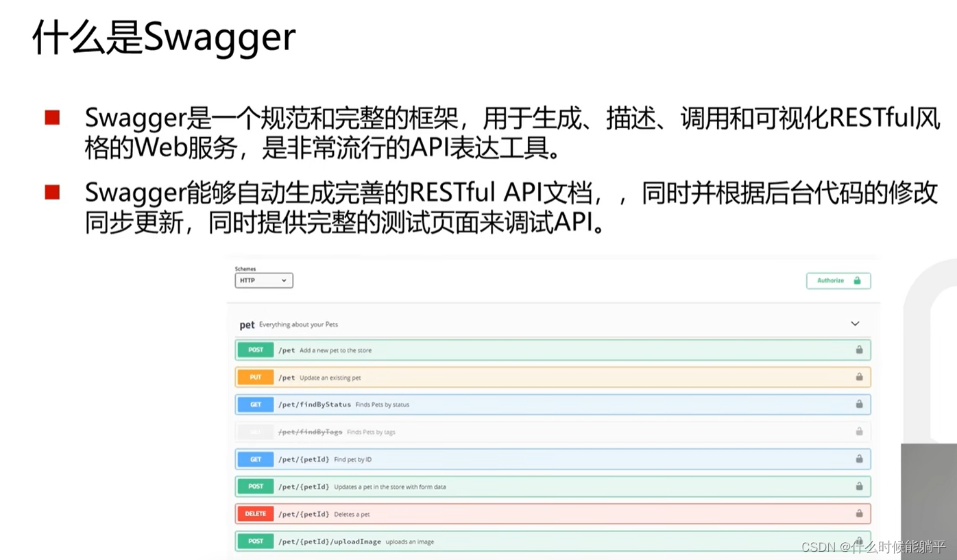Click the lock icon on the uploadImage endpoint

click(x=859, y=541)
